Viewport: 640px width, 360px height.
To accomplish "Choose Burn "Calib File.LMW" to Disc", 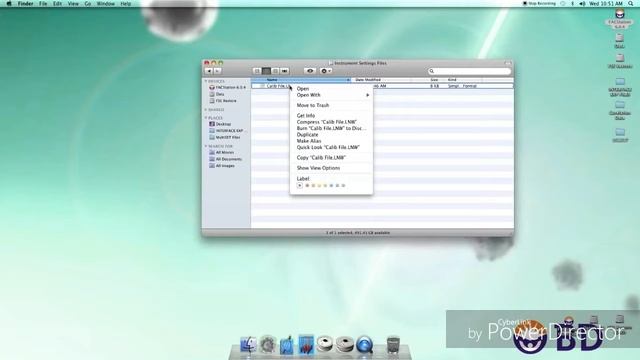I will point(331,128).
